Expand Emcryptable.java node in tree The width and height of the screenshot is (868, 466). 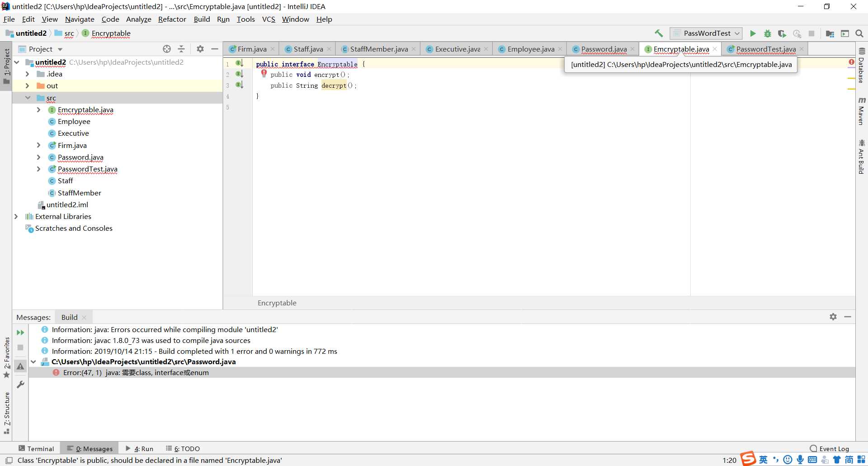click(x=38, y=109)
